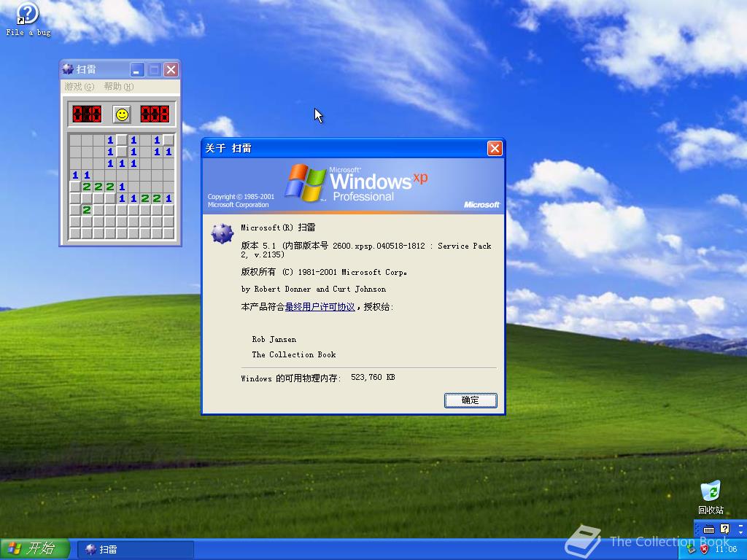Minimize the Minesweeper window
The height and width of the screenshot is (560, 747).
point(136,70)
